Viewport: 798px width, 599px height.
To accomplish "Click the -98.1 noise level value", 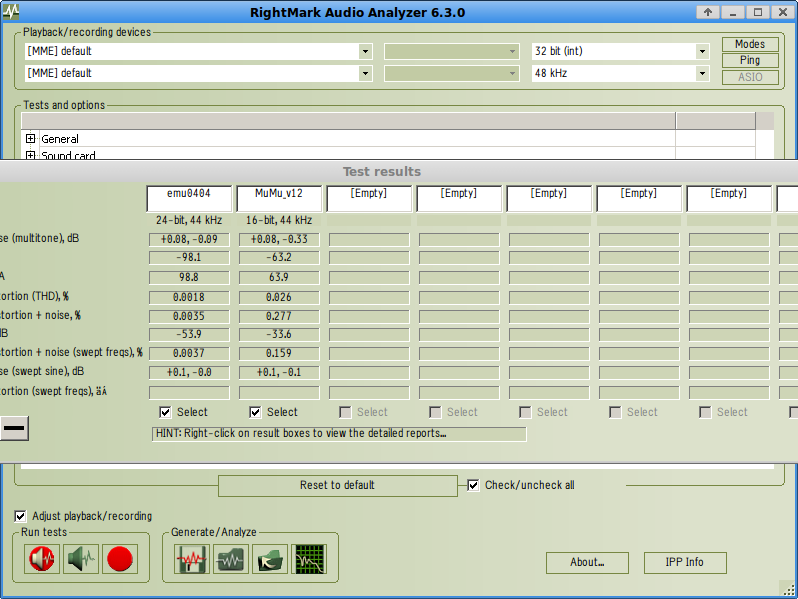I will [189, 258].
